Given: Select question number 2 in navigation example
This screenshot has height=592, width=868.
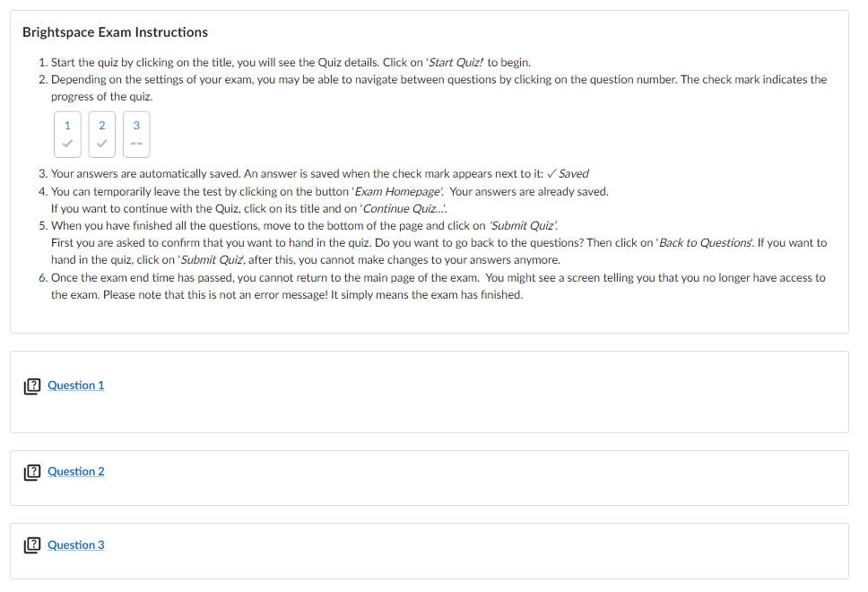Looking at the screenshot, I should tap(102, 126).
